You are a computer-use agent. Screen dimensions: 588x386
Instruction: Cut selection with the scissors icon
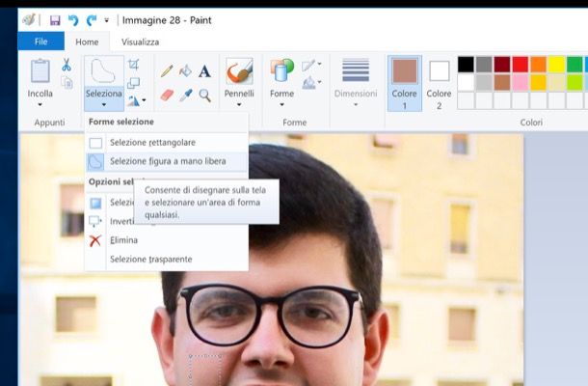(x=67, y=65)
